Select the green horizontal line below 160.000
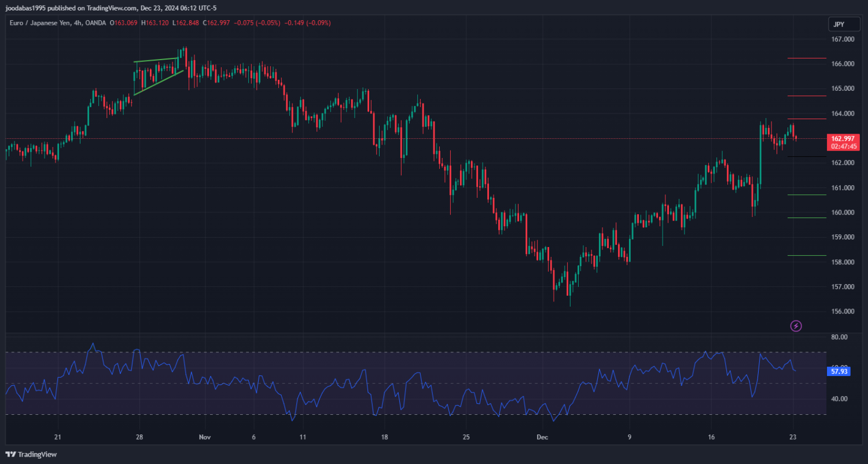The height and width of the screenshot is (464, 868). click(807, 218)
